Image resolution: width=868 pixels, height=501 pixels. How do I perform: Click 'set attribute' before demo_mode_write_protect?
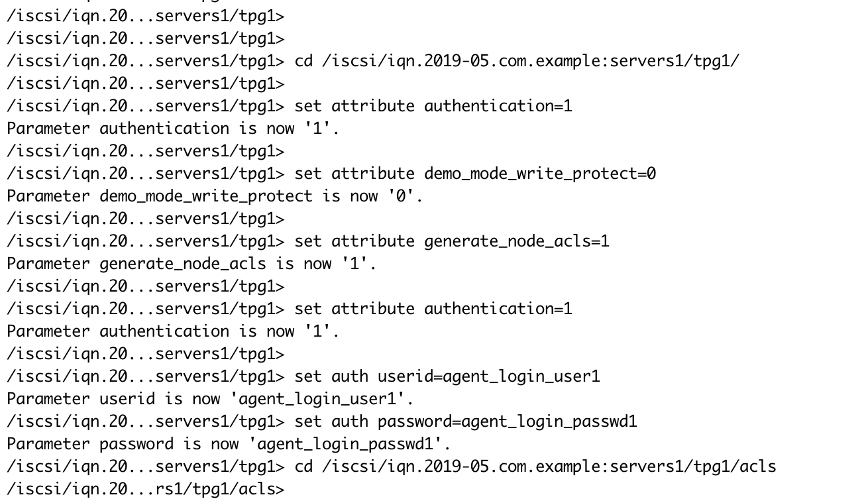click(x=354, y=174)
